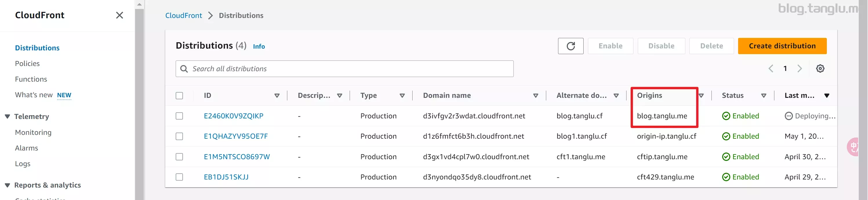Close the CloudFront side navigation panel
Image resolution: width=868 pixels, height=200 pixels.
point(119,15)
